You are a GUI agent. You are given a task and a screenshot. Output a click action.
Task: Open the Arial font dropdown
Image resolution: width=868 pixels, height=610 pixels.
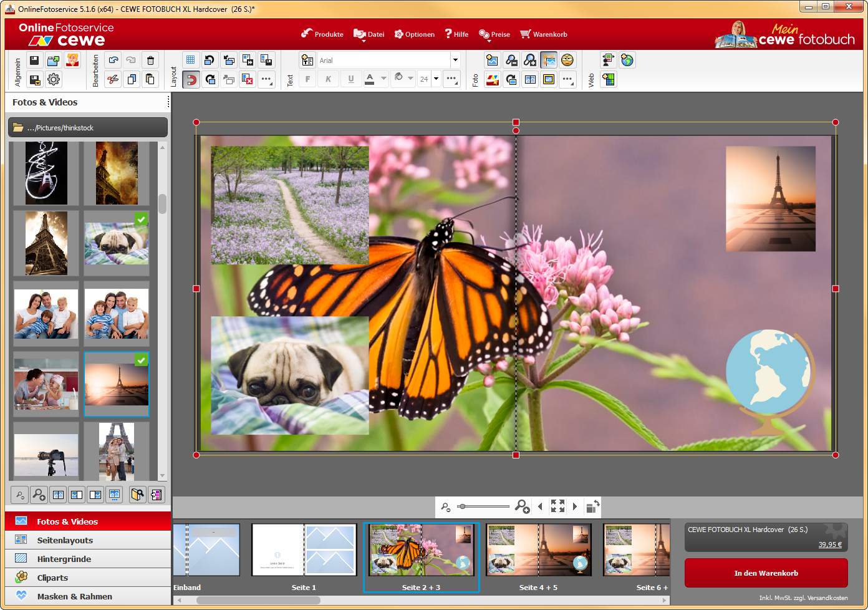tap(455, 61)
